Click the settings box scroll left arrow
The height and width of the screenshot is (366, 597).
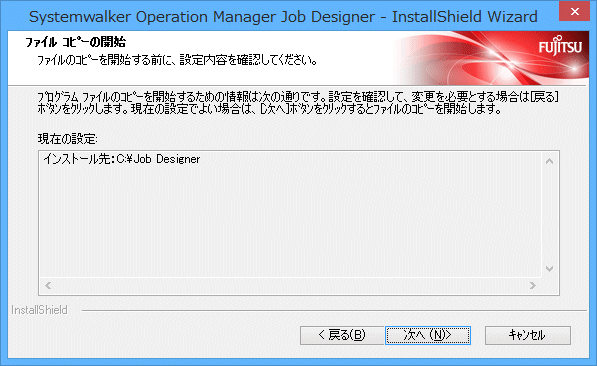[x=48, y=285]
